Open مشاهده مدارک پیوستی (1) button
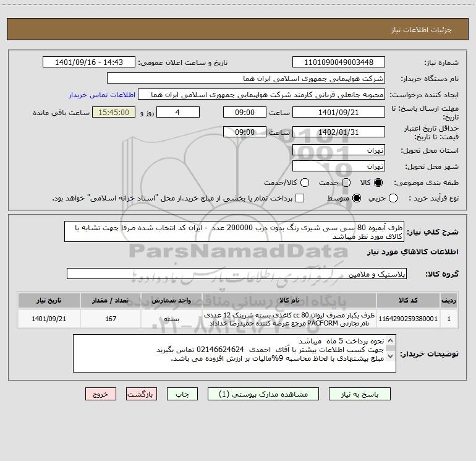This screenshot has height=461, width=476. tap(263, 394)
